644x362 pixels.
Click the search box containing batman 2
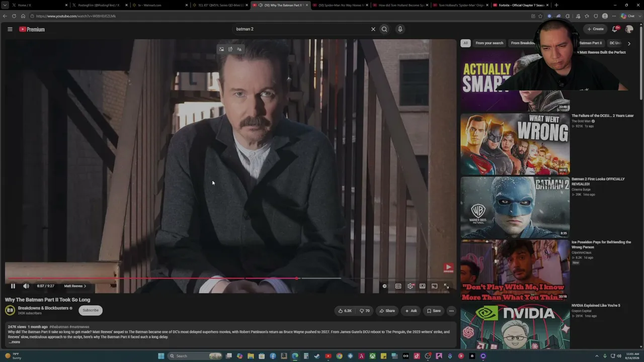tap(302, 29)
